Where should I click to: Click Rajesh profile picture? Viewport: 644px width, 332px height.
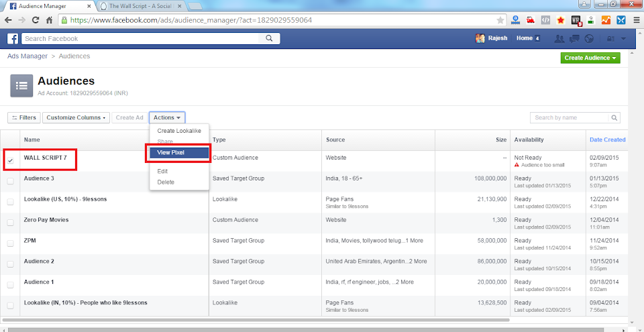(x=480, y=38)
